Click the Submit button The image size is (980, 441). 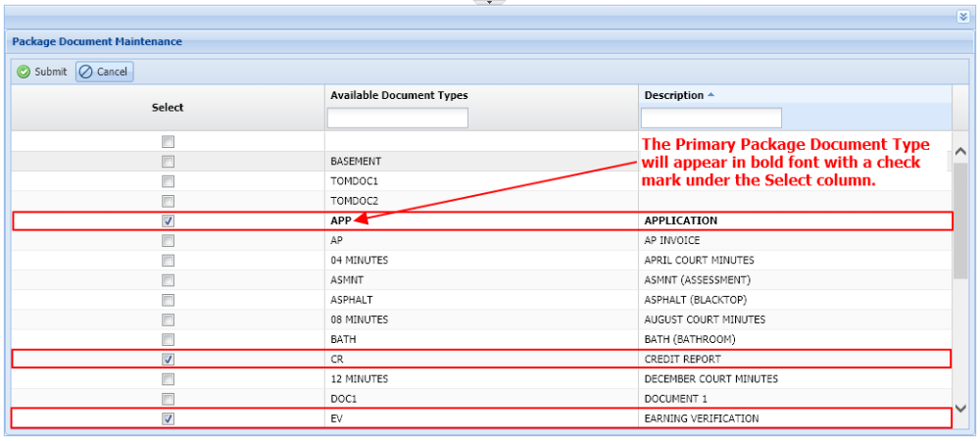(x=42, y=72)
